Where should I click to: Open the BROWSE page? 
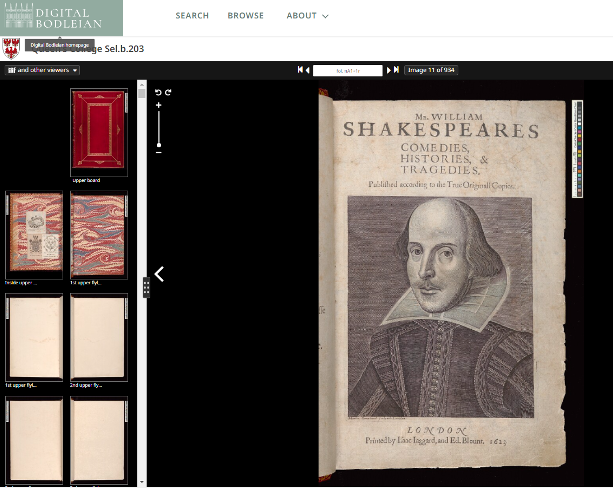(x=246, y=16)
